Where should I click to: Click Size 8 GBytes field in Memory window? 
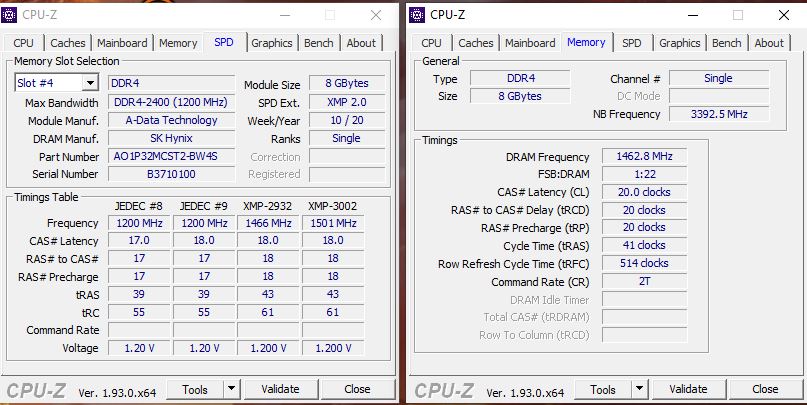(520, 96)
